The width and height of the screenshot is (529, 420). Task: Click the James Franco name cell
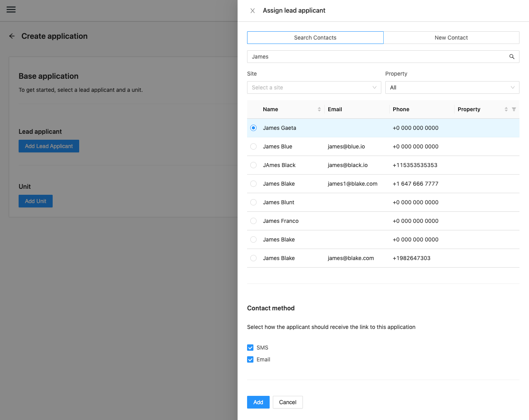pos(281,221)
